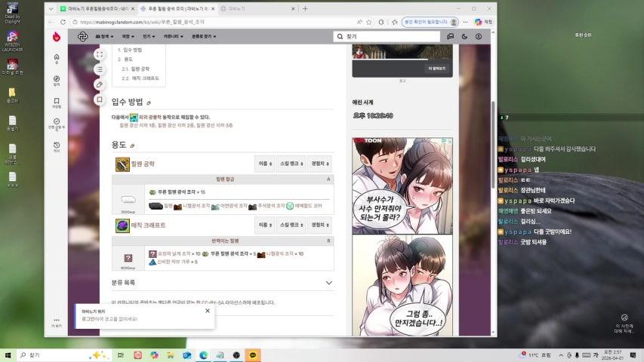Select the 푸른 힐웬 광석 조각 wiki tab
Image resolution: width=644 pixels, height=362 pixels.
tap(177, 8)
